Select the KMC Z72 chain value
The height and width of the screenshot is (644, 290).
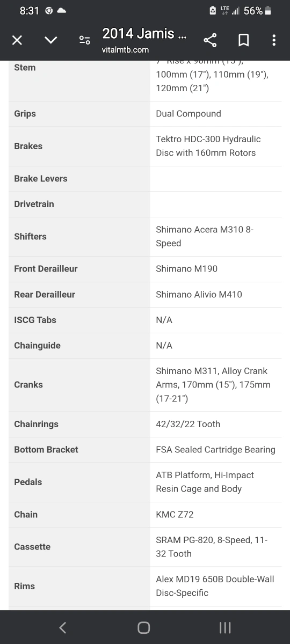pos(175,514)
